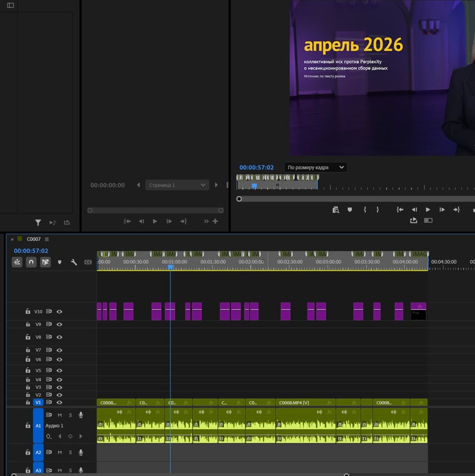Click Program monitor text search icon
Image resolution: width=475 pixels, height=476 pixels.
coord(336,210)
